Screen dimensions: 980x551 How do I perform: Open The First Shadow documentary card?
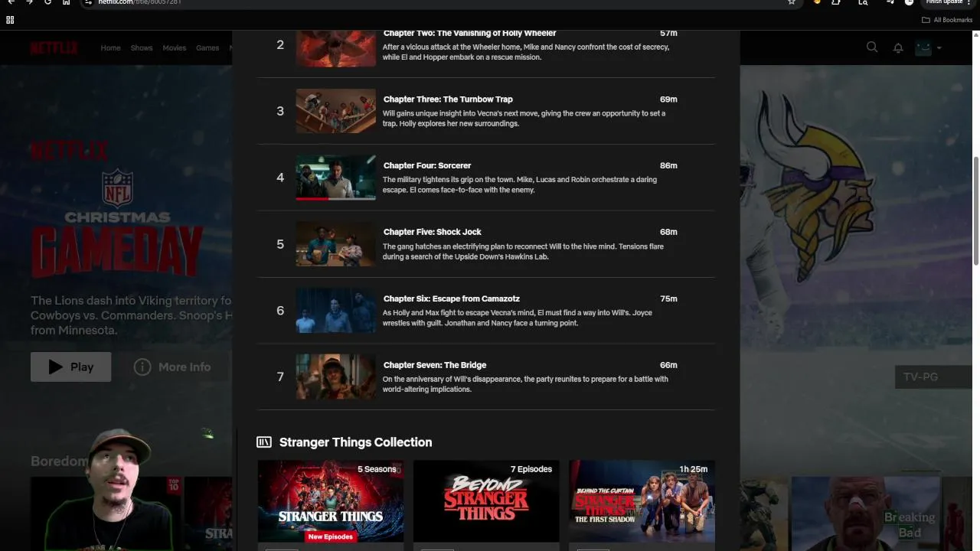tap(642, 501)
